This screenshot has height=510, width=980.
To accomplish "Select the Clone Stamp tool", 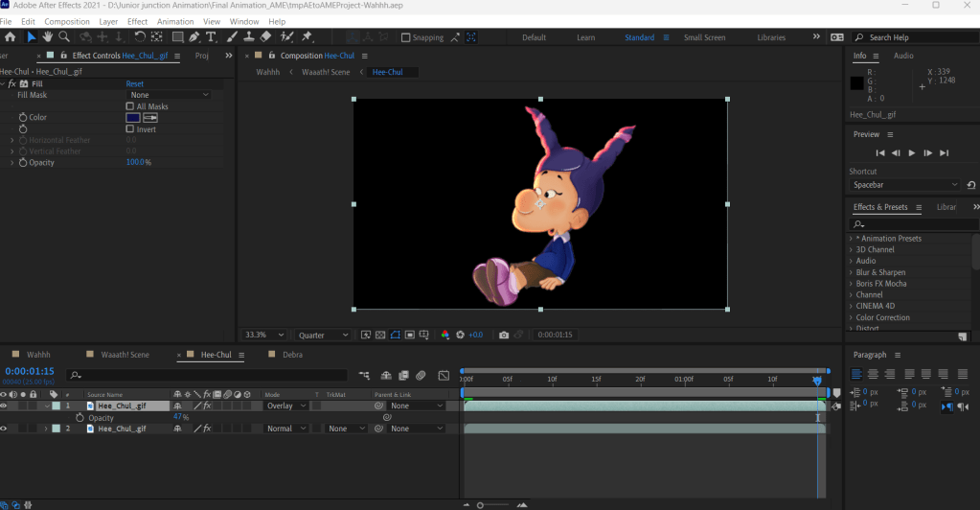I will (x=248, y=37).
